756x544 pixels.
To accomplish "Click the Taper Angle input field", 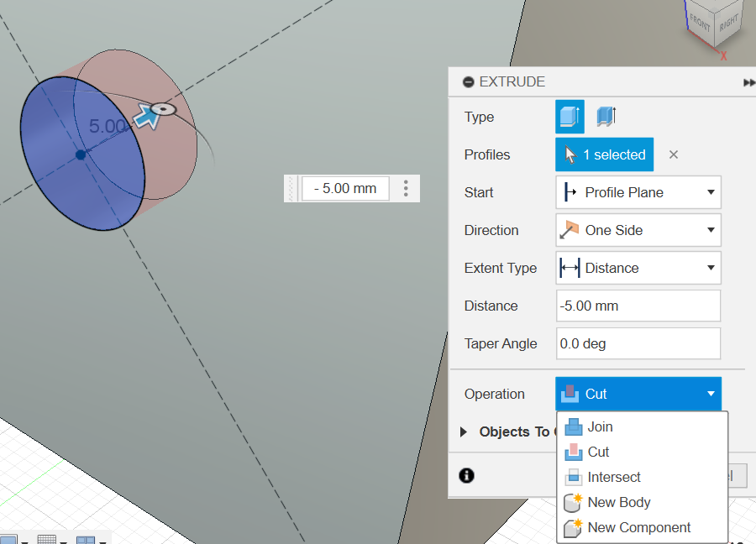I will pyautogui.click(x=638, y=343).
